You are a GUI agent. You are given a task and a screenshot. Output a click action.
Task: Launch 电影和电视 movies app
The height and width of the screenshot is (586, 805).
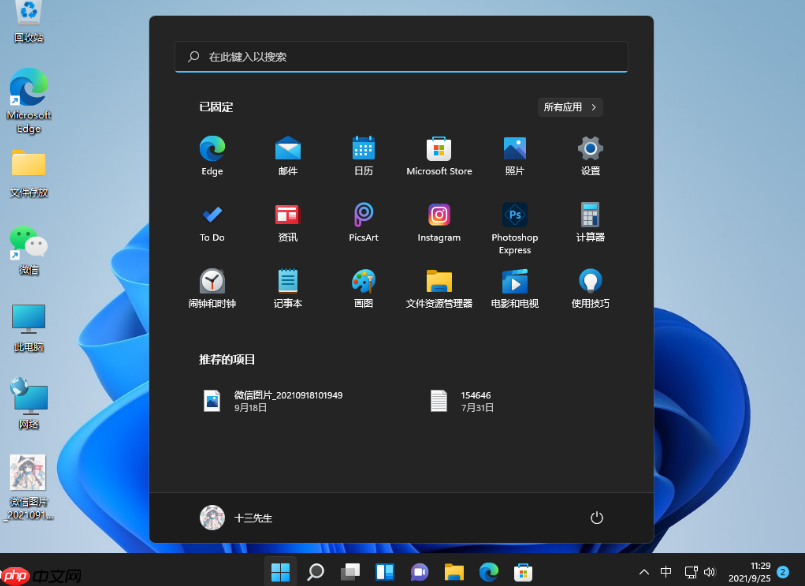click(x=514, y=289)
